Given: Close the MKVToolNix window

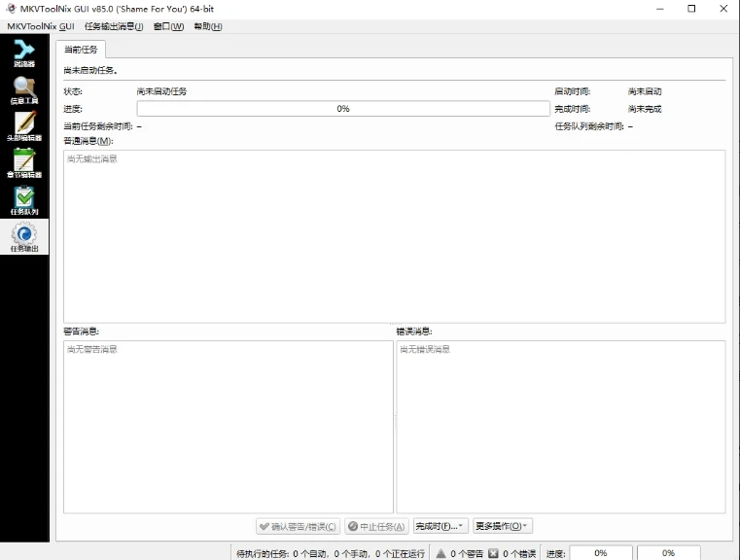Looking at the screenshot, I should point(723,9).
